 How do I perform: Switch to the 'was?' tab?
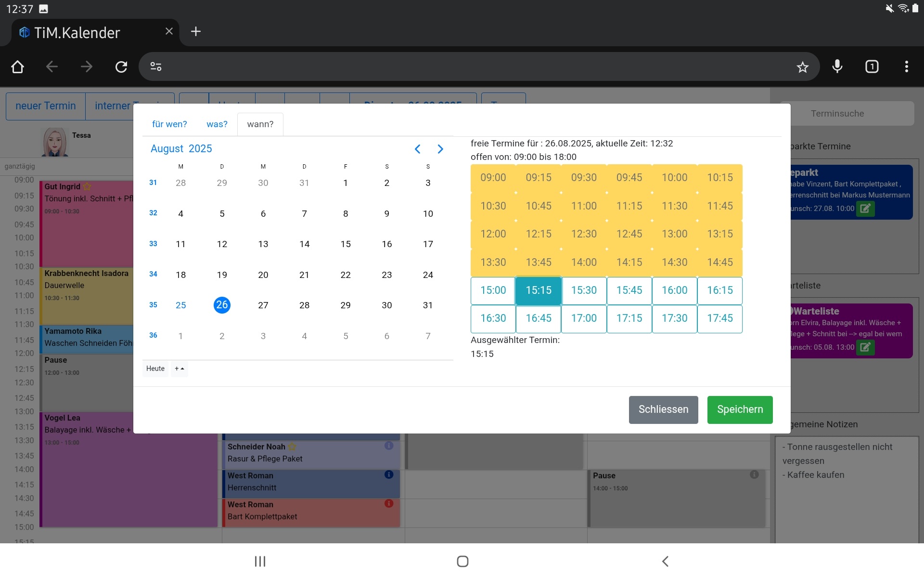[217, 124]
